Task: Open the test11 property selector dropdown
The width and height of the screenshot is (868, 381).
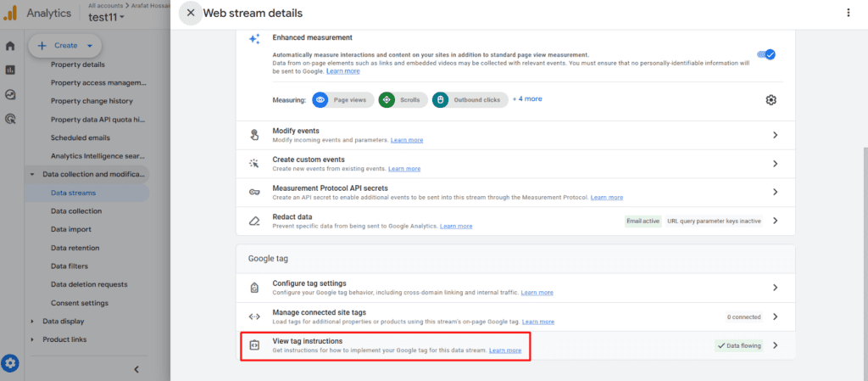Action: click(x=106, y=17)
